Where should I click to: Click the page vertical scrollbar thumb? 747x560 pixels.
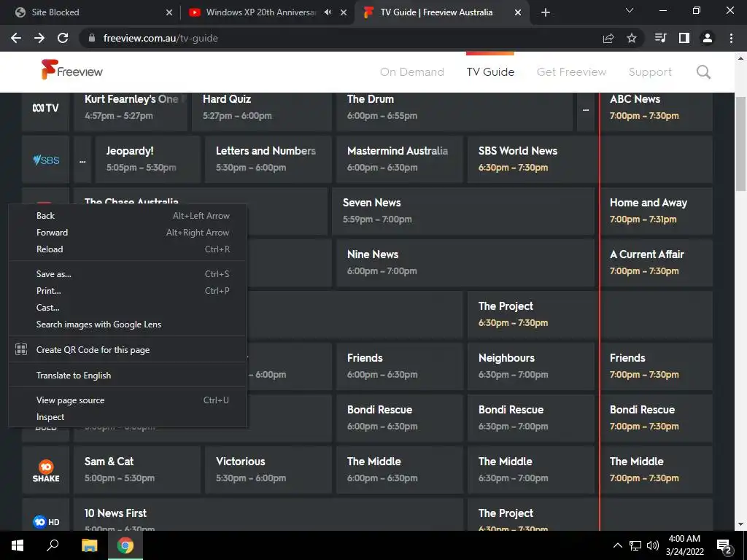(x=741, y=144)
